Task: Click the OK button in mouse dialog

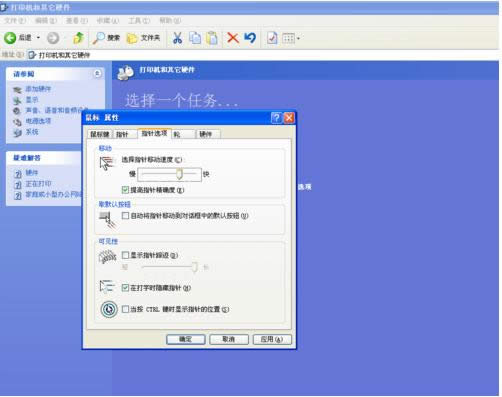Action: pos(186,339)
